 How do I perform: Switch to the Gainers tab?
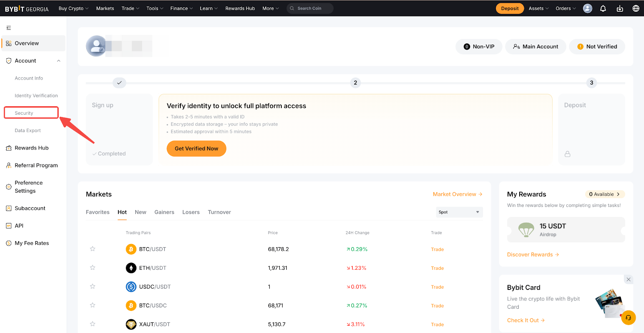(x=164, y=212)
